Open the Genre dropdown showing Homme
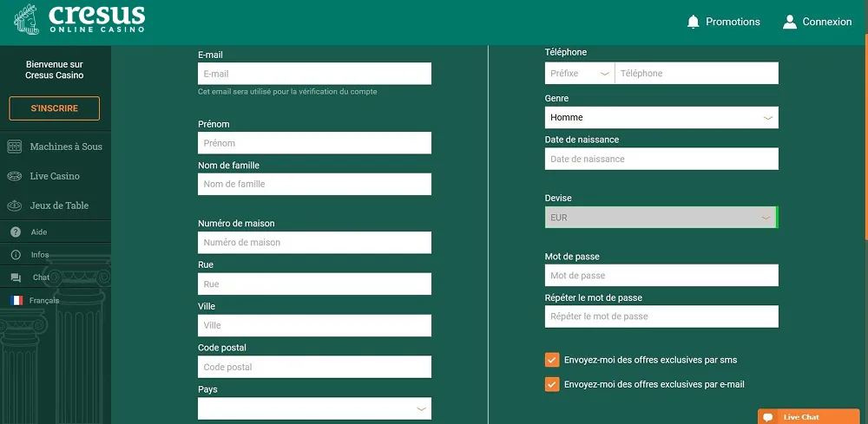 tap(661, 117)
